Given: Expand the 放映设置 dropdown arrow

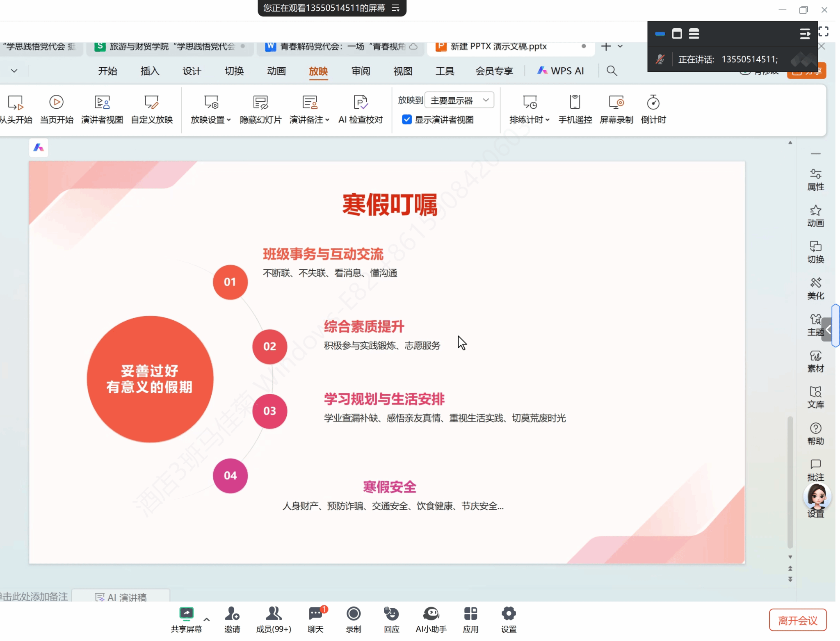Looking at the screenshot, I should (x=229, y=120).
